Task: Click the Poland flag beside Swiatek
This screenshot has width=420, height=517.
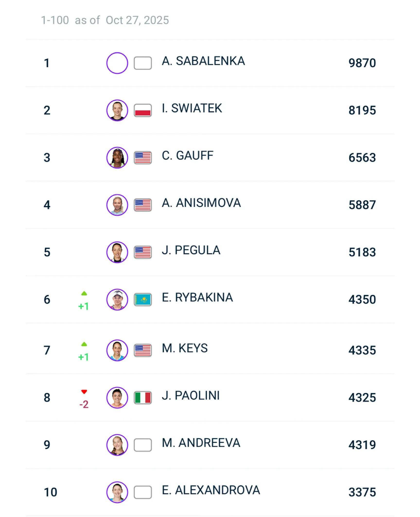Action: pos(143,110)
